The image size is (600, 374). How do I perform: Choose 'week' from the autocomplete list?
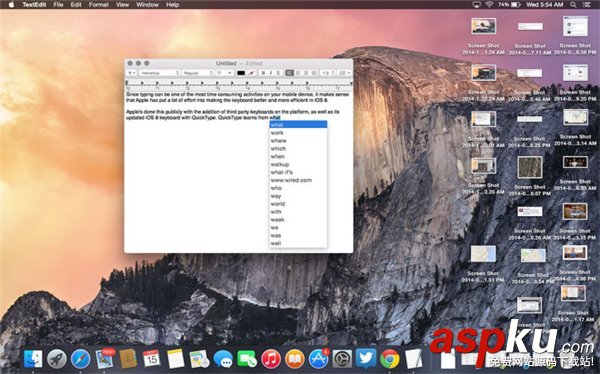(298, 220)
